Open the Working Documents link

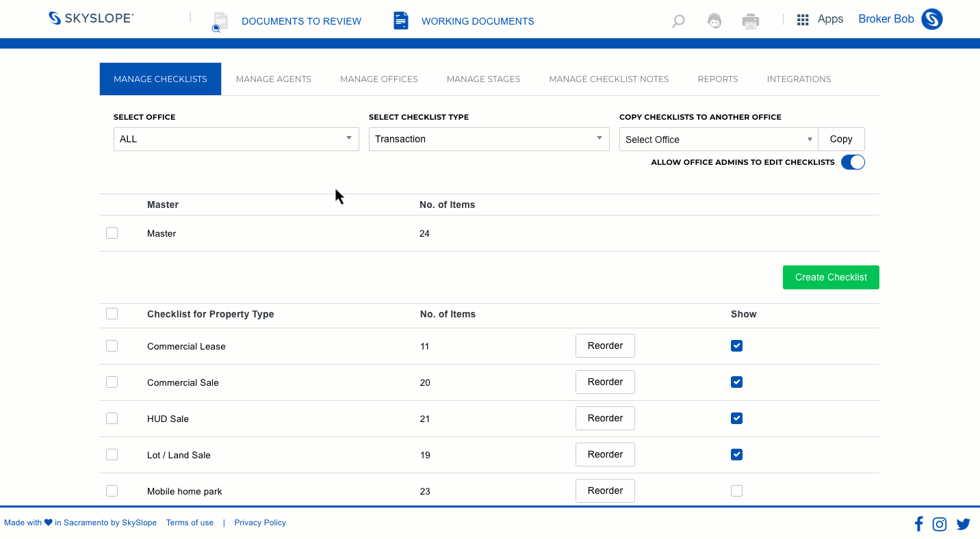(x=478, y=21)
